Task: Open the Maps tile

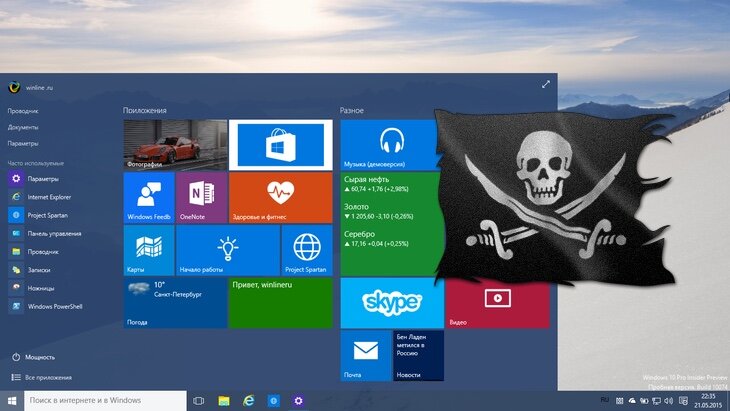Action: coord(149,250)
